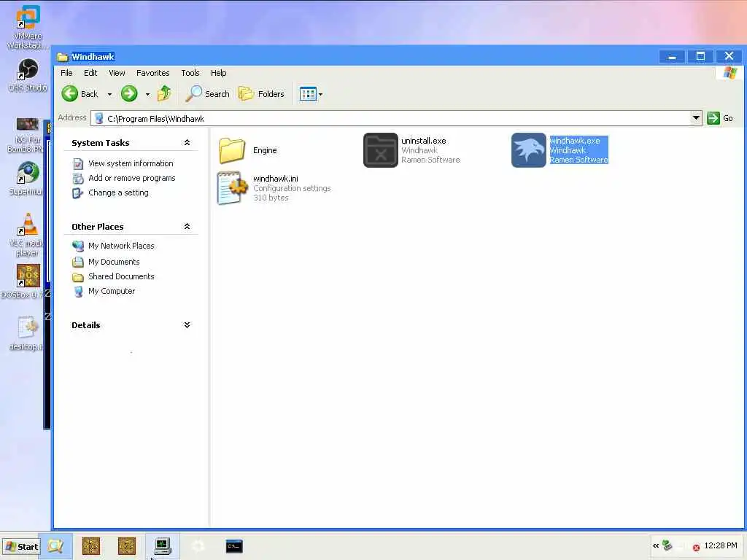The height and width of the screenshot is (560, 747).
Task: Open the windhawk.exe eagle icon
Action: tap(528, 150)
